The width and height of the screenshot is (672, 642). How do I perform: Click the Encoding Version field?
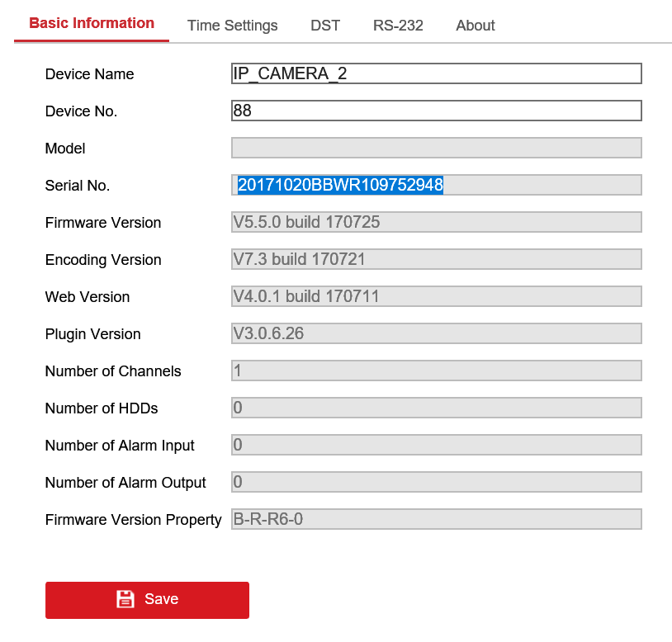(x=436, y=259)
